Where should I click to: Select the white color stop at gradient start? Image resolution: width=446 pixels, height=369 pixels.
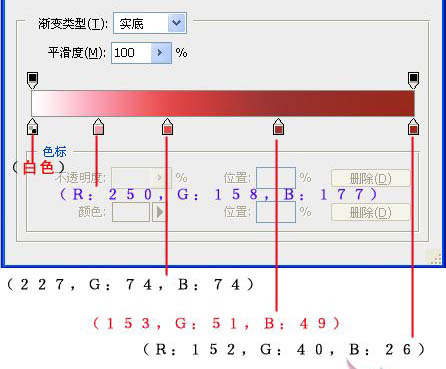coord(32,126)
